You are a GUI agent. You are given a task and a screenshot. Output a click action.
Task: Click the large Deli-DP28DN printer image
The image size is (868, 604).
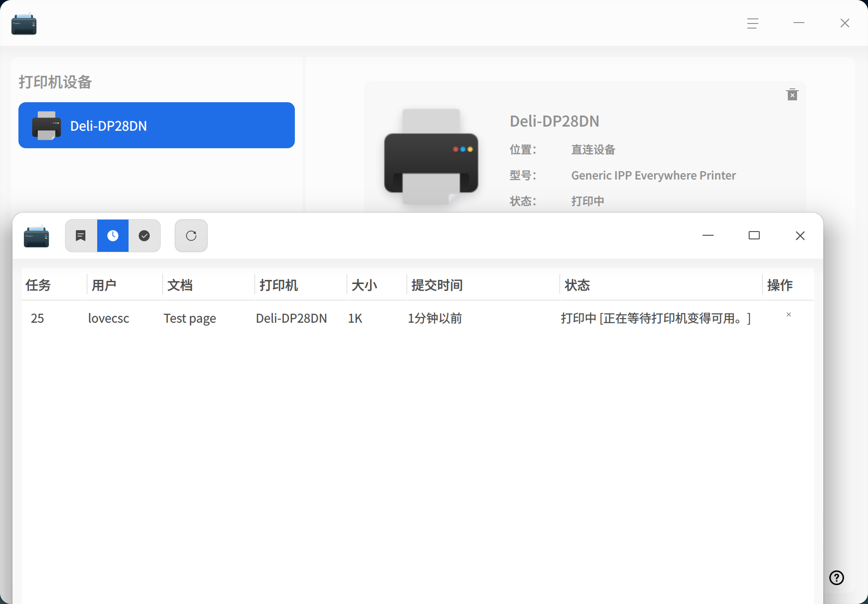(431, 157)
